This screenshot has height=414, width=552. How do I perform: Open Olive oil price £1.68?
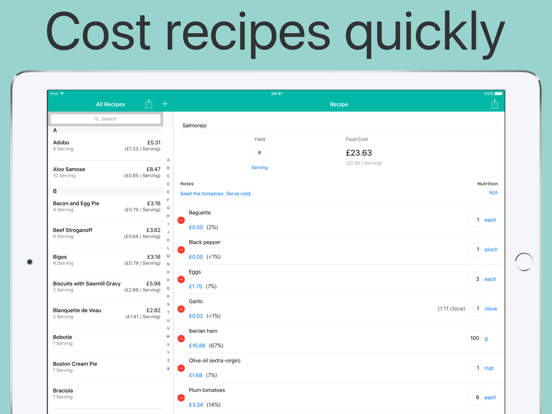195,375
